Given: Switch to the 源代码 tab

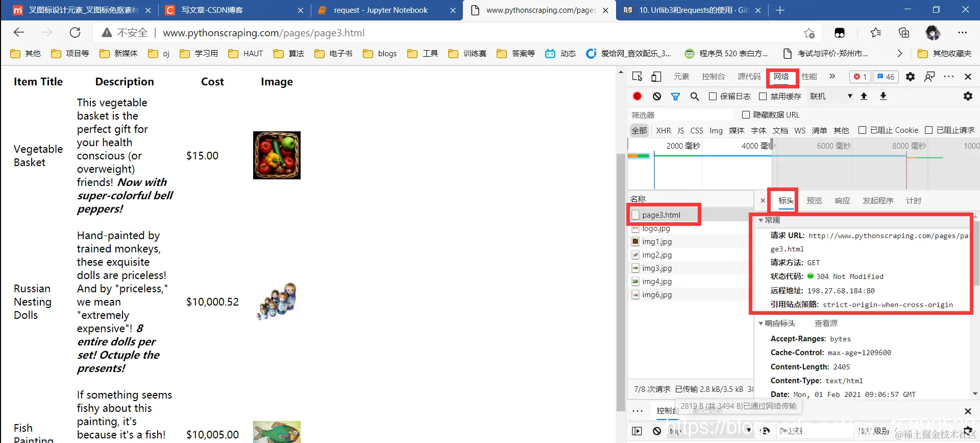Looking at the screenshot, I should point(749,77).
